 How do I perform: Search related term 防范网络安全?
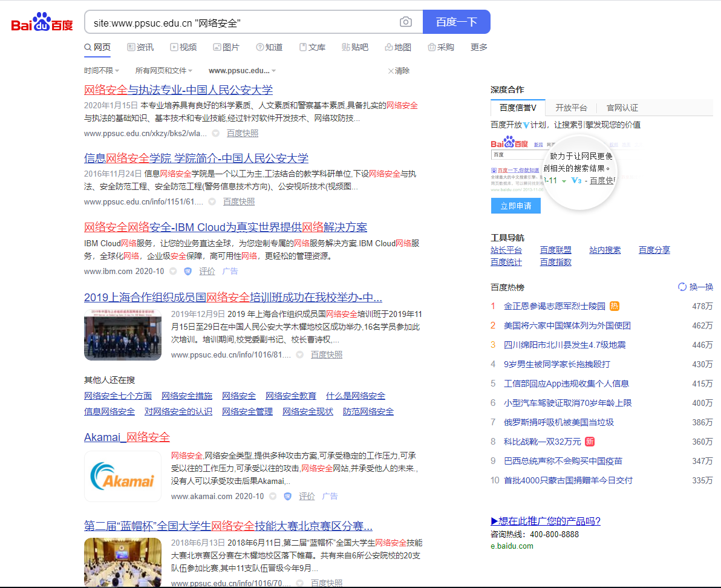tap(368, 411)
